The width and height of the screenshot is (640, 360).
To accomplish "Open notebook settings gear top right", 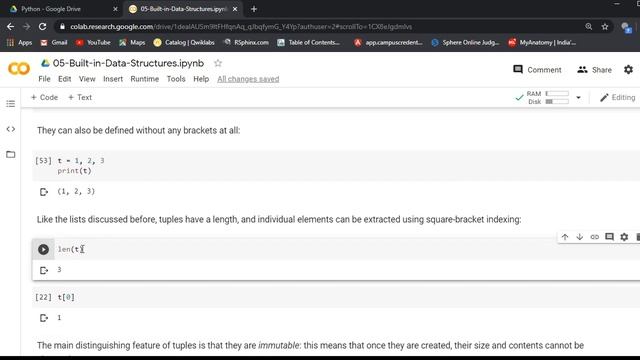I will (629, 69).
